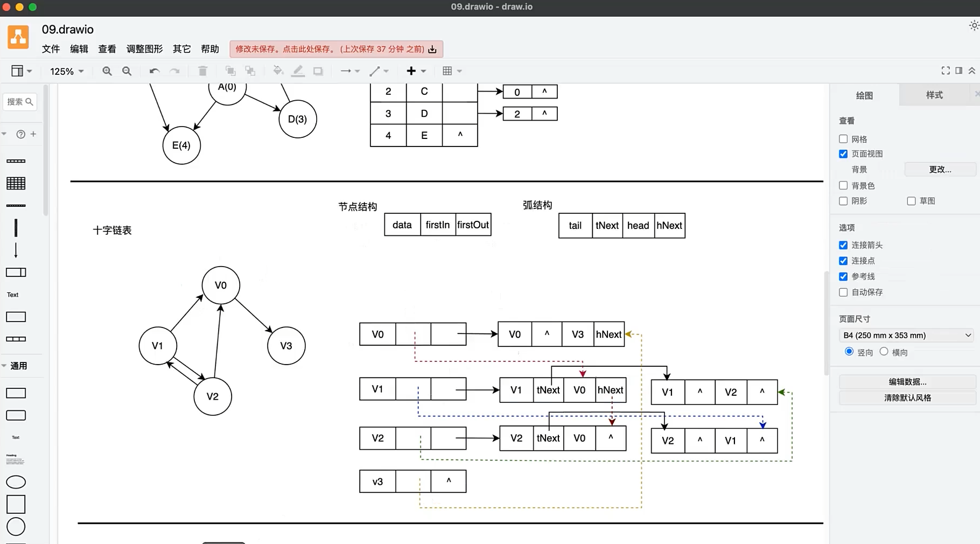Click the unsaved changes save notice
Screen dimensions: 980x544
pos(336,49)
